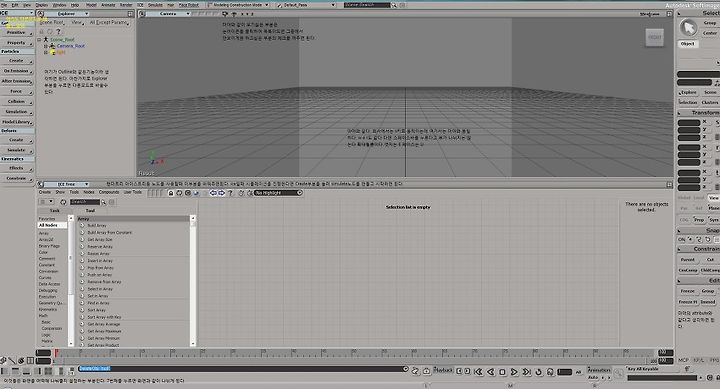This screenshot has height=389, width=720.
Task: Toggle the COG button in transform panel
Action: click(x=684, y=220)
